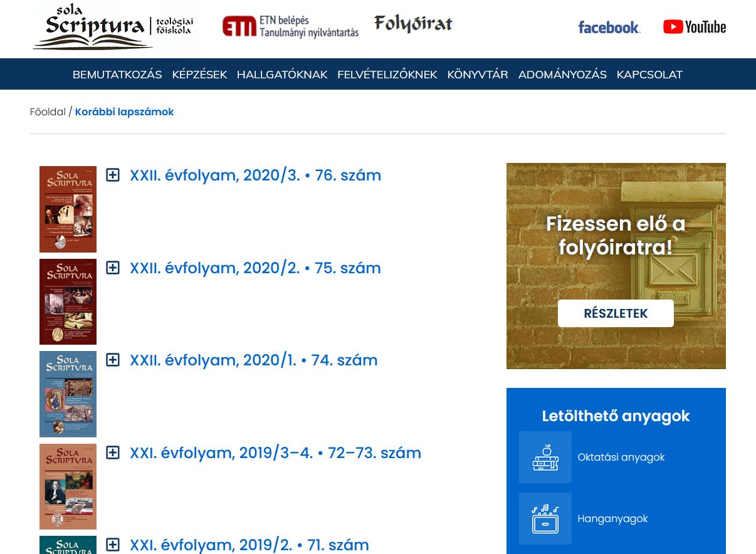
Task: Open the KAPCSOLAT menu
Action: [649, 75]
